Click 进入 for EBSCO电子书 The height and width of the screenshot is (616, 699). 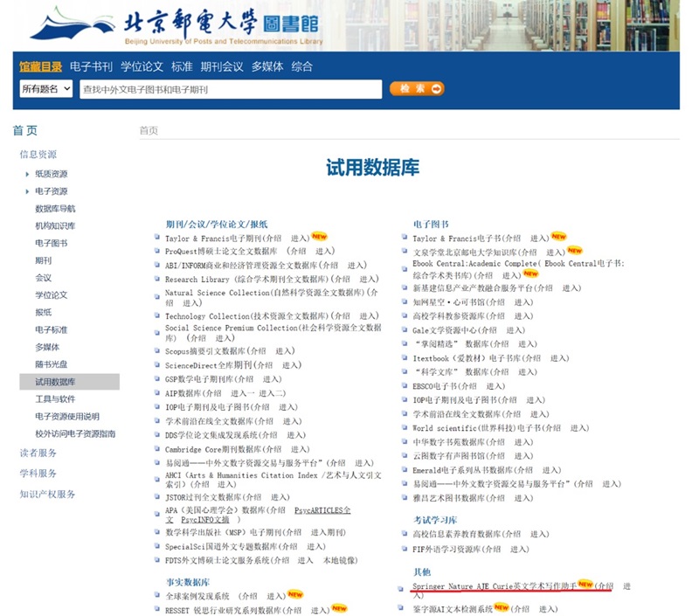point(494,386)
